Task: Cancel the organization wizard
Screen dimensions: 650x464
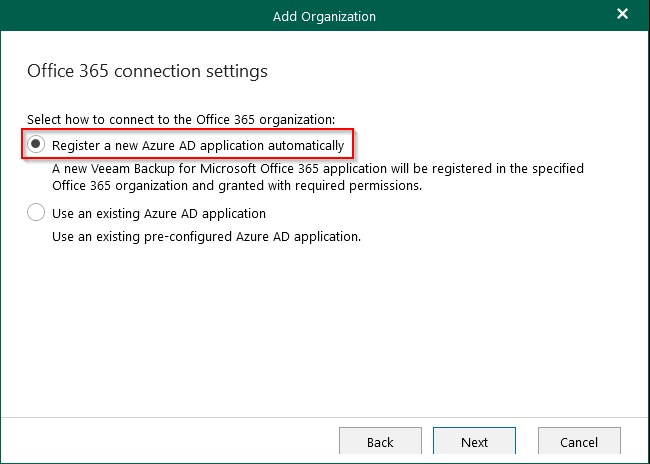Action: click(579, 442)
